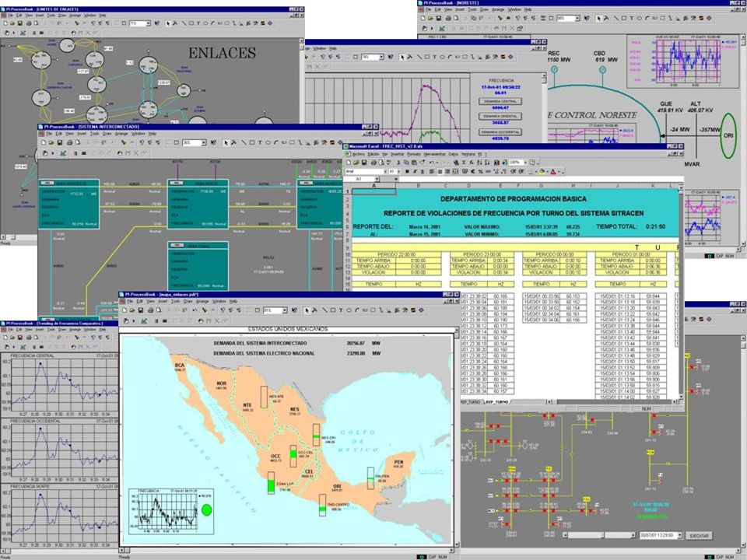
Task: Click the ENLACES title in the LIMITES window
Action: pyautogui.click(x=222, y=53)
